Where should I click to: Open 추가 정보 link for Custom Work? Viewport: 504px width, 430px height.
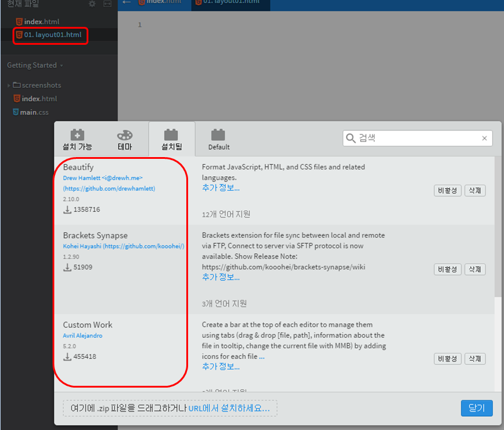tap(220, 366)
